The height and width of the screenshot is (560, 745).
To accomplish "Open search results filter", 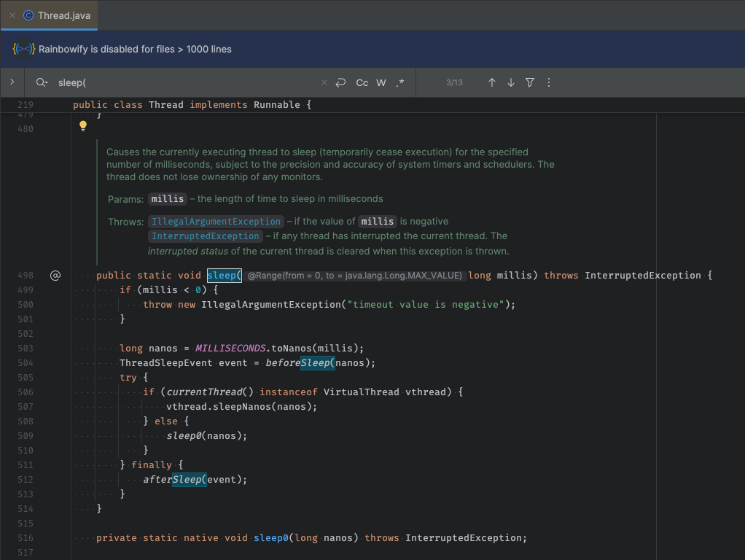I will coord(530,82).
